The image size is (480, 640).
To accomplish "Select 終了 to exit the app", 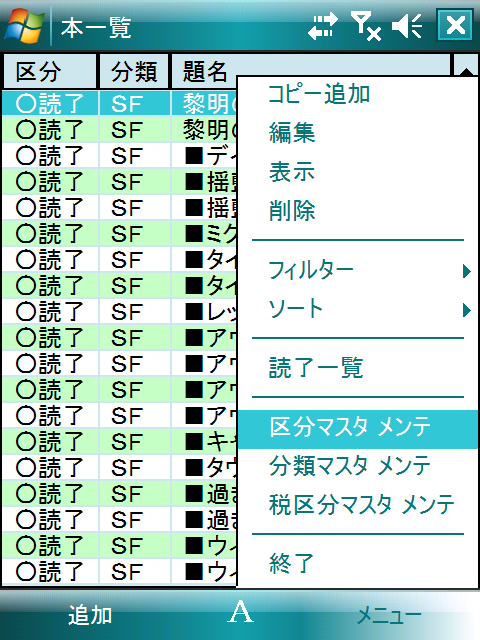I will 292,563.
